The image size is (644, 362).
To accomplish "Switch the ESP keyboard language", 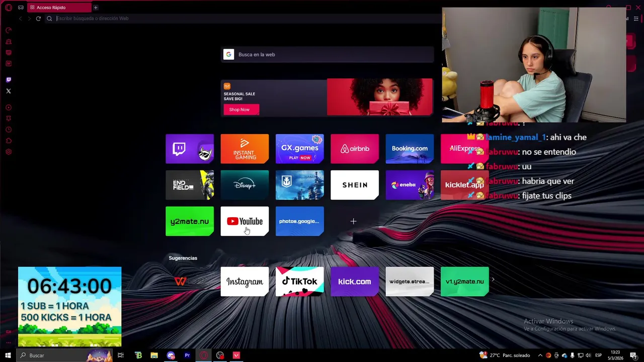I will [x=599, y=355].
